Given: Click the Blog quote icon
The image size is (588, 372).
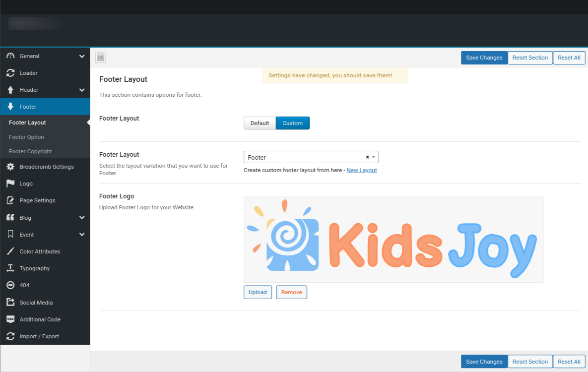Looking at the screenshot, I should (x=10, y=218).
